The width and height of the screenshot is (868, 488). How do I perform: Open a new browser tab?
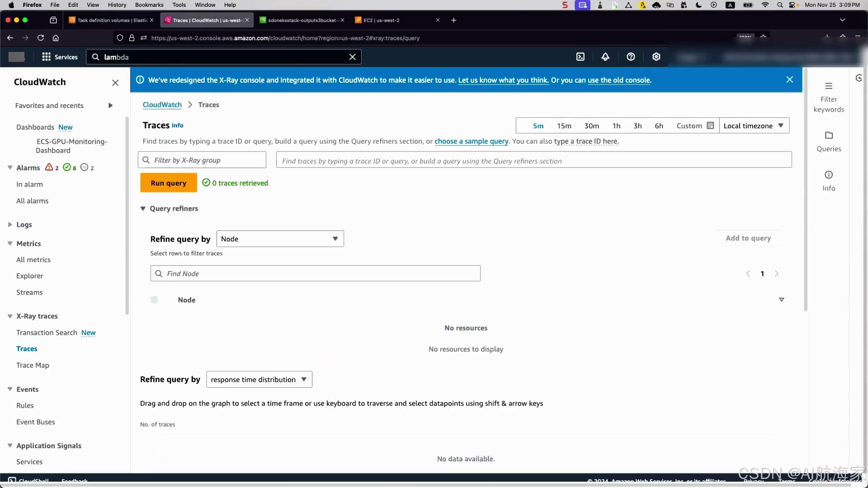pos(453,20)
